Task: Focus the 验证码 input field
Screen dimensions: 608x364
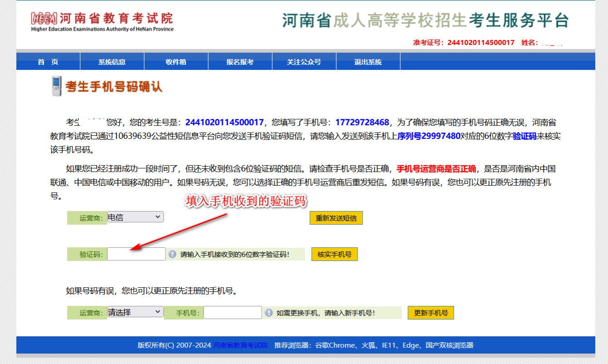Action: tap(136, 254)
